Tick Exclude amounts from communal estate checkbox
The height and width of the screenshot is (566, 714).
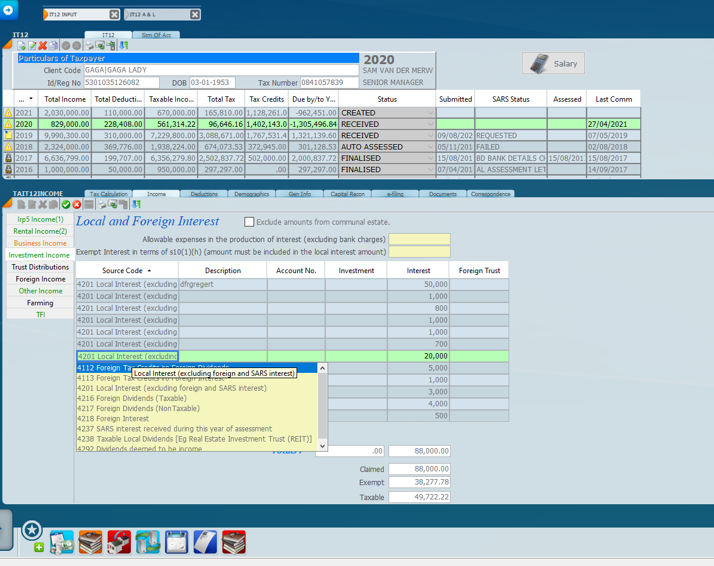pyautogui.click(x=249, y=222)
